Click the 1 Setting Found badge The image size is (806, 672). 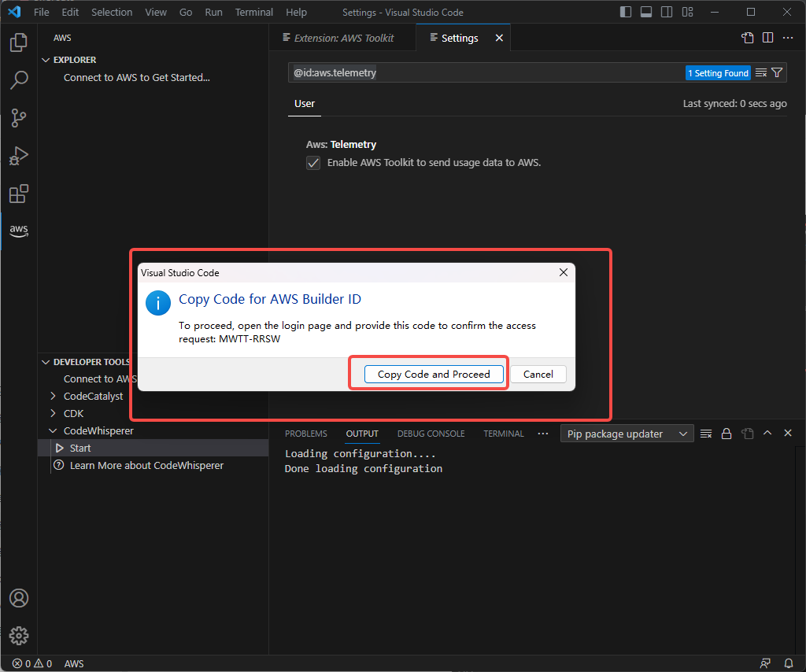click(x=718, y=73)
